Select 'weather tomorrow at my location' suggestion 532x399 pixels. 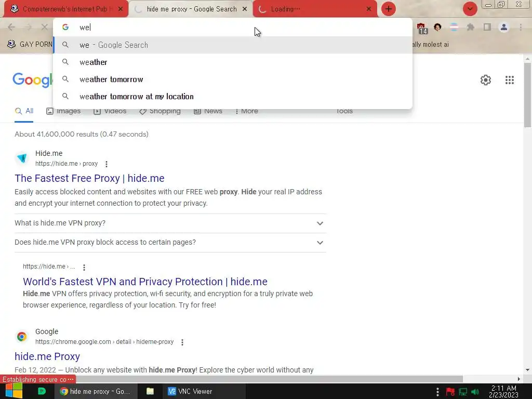233,96
